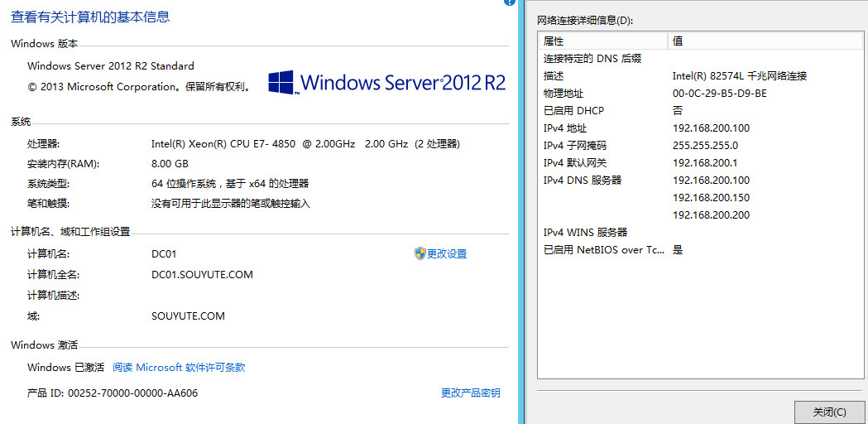Select the 255.255.255.0 subnet mask value
This screenshot has height=424, width=868.
coord(705,145)
